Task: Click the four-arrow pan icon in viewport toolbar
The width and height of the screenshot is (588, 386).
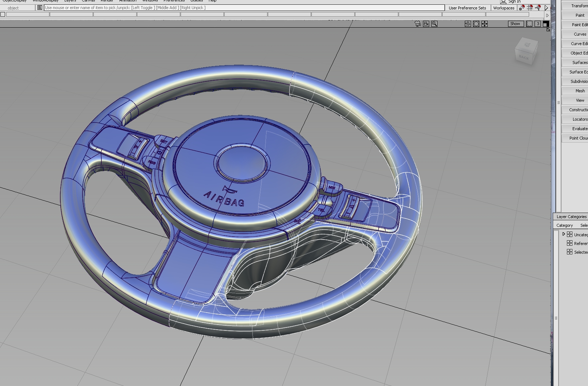Action: click(485, 24)
